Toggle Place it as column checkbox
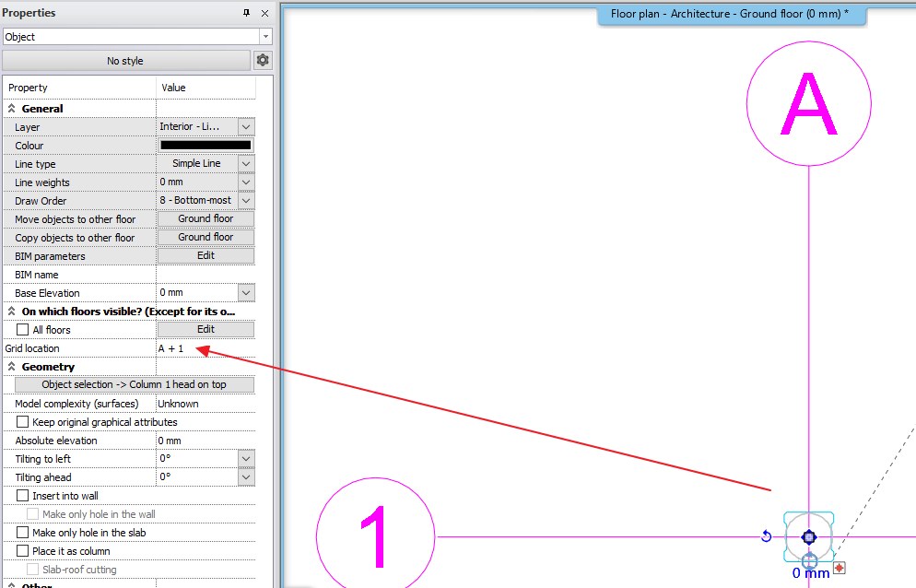This screenshot has width=916, height=588. [24, 550]
